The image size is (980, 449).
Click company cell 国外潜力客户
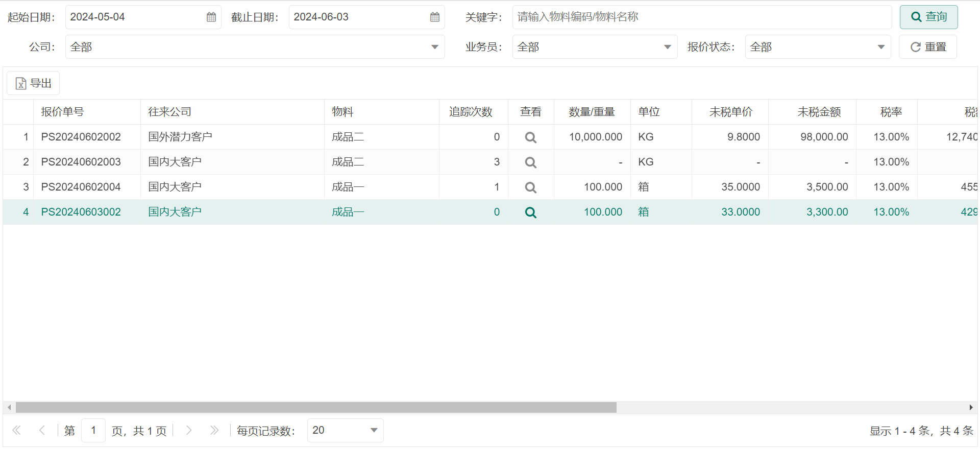tap(180, 137)
